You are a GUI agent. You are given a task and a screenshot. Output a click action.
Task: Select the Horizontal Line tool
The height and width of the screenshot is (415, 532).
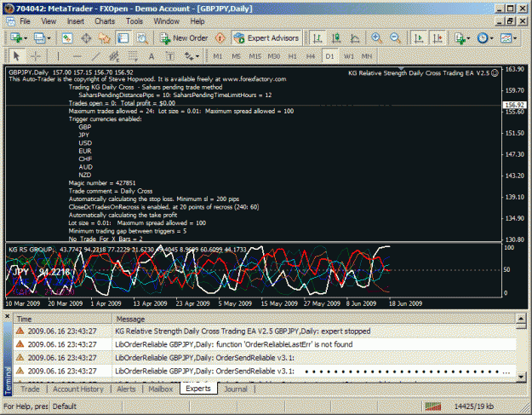pyautogui.click(x=77, y=56)
